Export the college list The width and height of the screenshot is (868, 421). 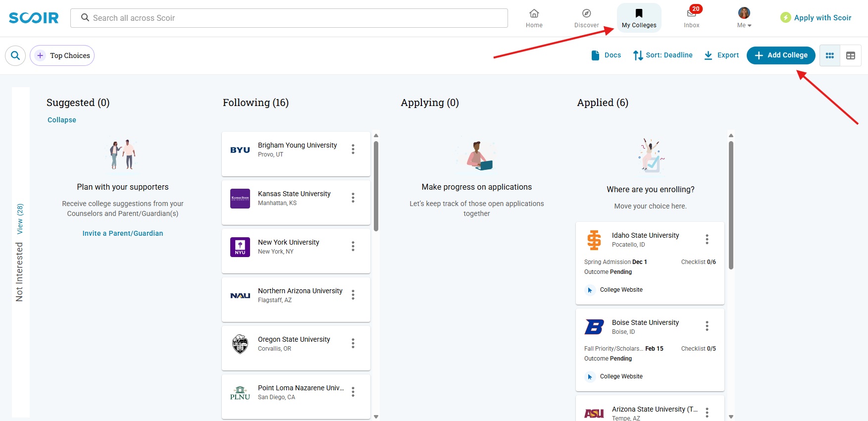tap(721, 55)
